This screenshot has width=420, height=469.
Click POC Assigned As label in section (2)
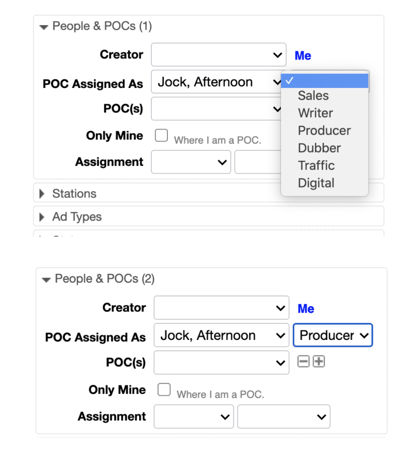click(95, 337)
